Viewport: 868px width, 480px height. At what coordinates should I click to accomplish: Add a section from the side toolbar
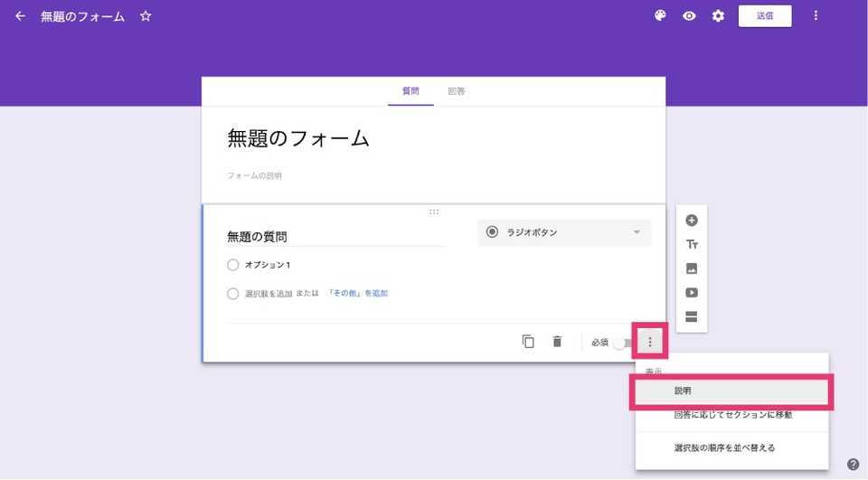pyautogui.click(x=692, y=316)
